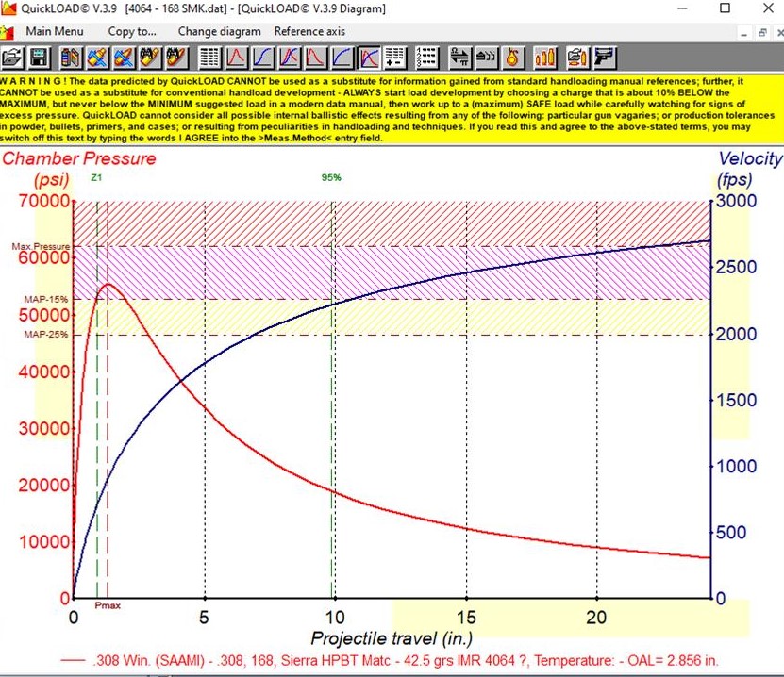Open the results table grid icon
This screenshot has height=677, width=784.
(209, 58)
